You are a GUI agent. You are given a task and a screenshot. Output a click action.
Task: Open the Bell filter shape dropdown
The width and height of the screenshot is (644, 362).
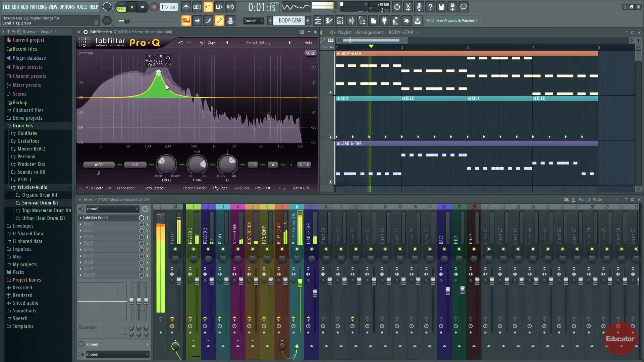135,165
